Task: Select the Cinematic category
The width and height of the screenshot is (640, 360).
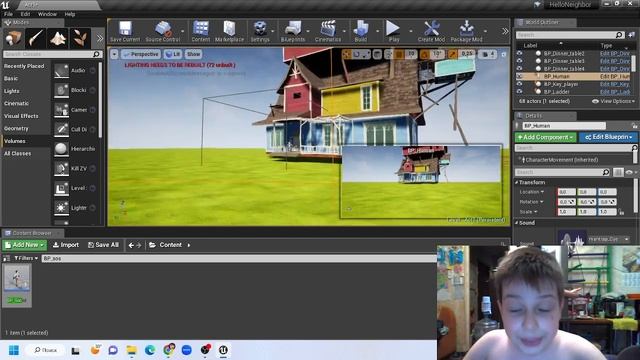Action: [16, 103]
